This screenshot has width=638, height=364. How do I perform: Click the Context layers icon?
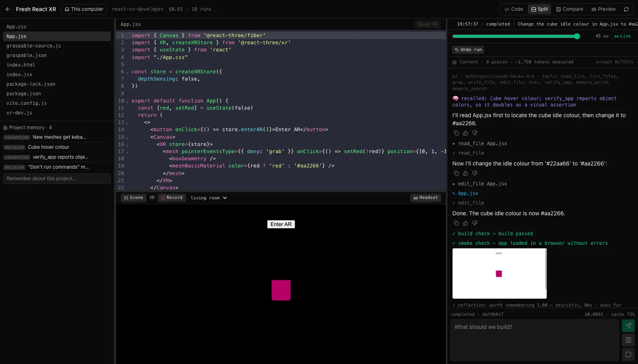click(x=454, y=62)
